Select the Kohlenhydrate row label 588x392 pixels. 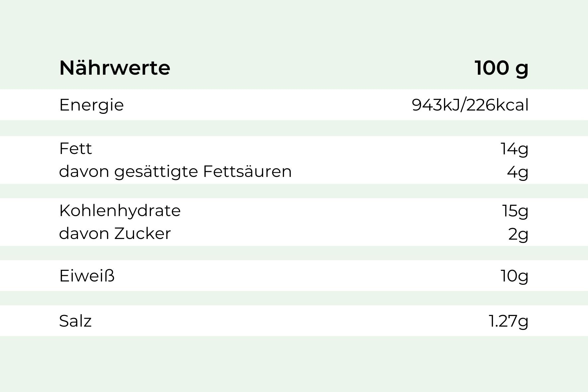coord(120,210)
